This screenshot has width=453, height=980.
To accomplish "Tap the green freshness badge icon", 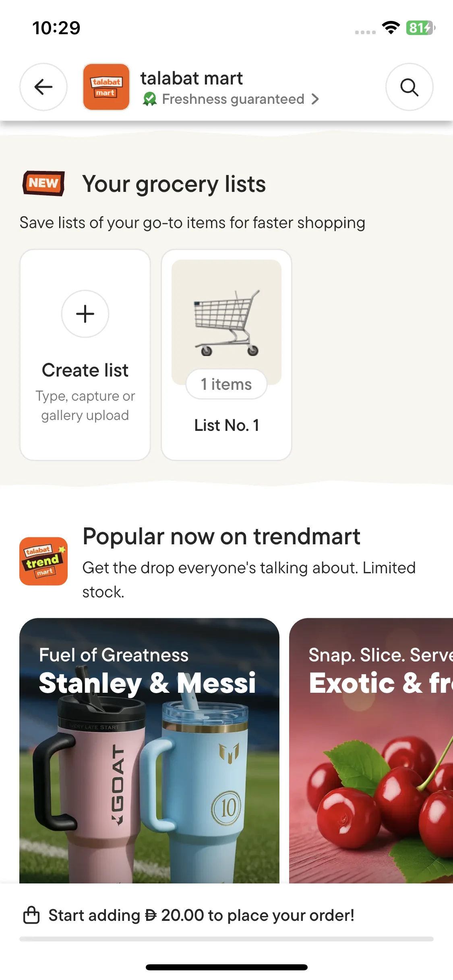I will click(150, 99).
